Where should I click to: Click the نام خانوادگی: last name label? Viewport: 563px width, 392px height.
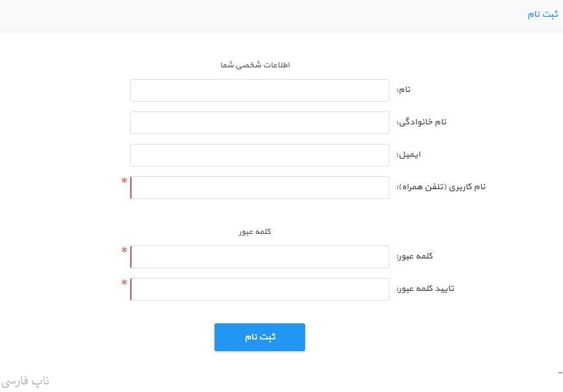pos(421,122)
